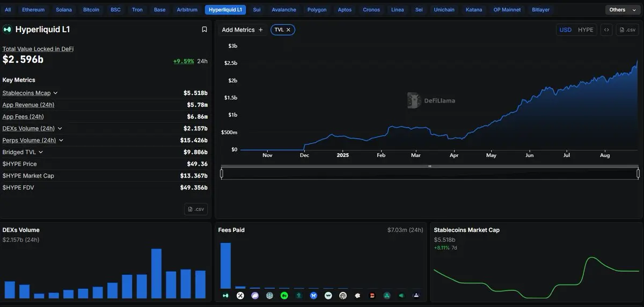The image size is (644, 307).
Task: Bookmark the Hyperliquid L1 chain
Action: (204, 30)
